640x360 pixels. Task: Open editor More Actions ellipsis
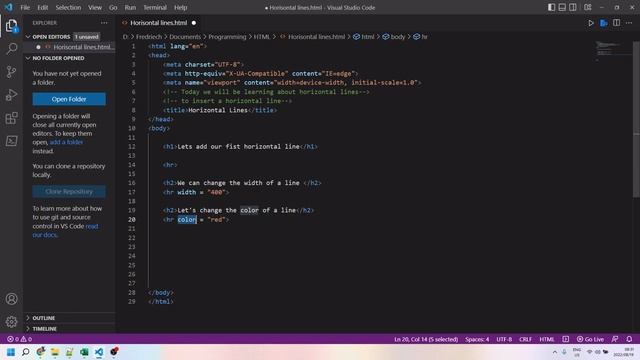click(629, 23)
